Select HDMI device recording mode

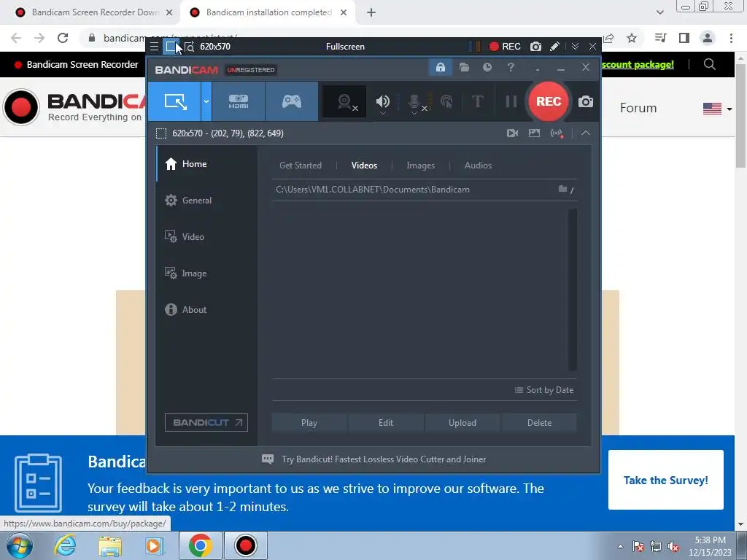coord(239,101)
